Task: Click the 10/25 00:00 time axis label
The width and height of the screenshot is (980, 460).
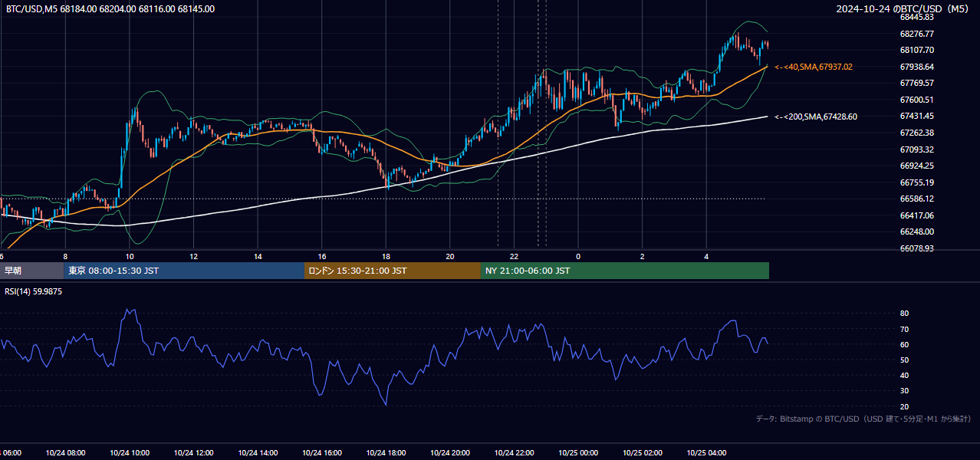Action: click(x=578, y=453)
